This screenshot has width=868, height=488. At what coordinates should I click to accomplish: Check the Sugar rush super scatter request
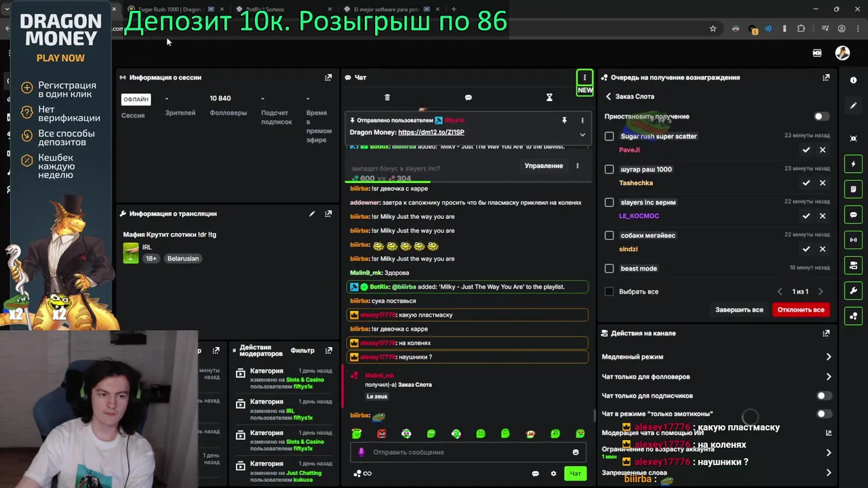609,136
